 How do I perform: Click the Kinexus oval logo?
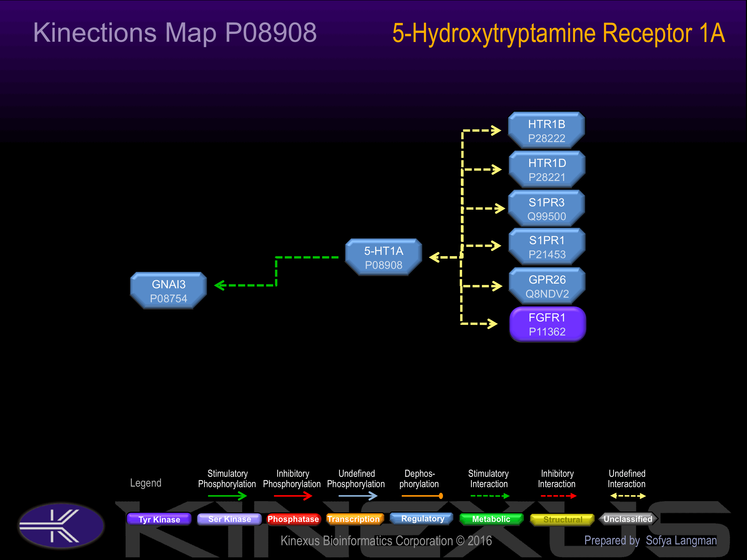[x=61, y=525]
